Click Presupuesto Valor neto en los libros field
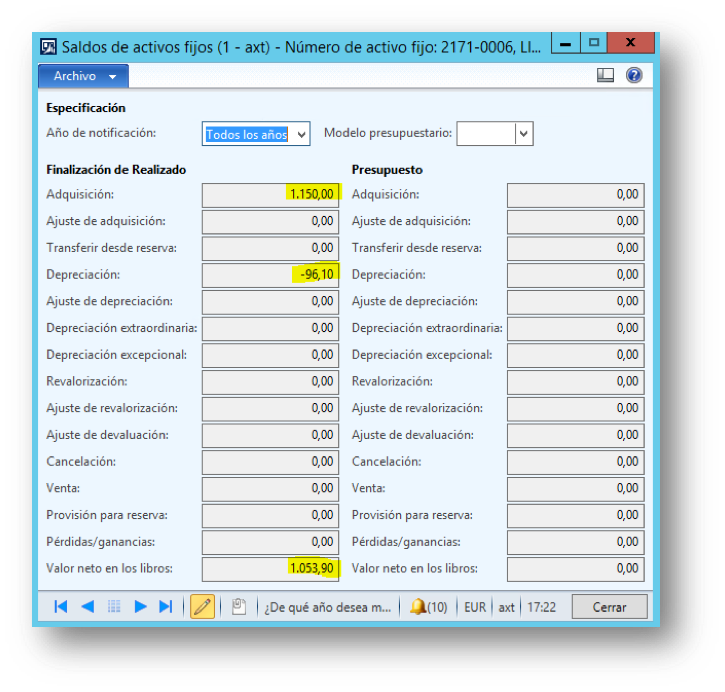This screenshot has height=692, width=725. coord(576,569)
